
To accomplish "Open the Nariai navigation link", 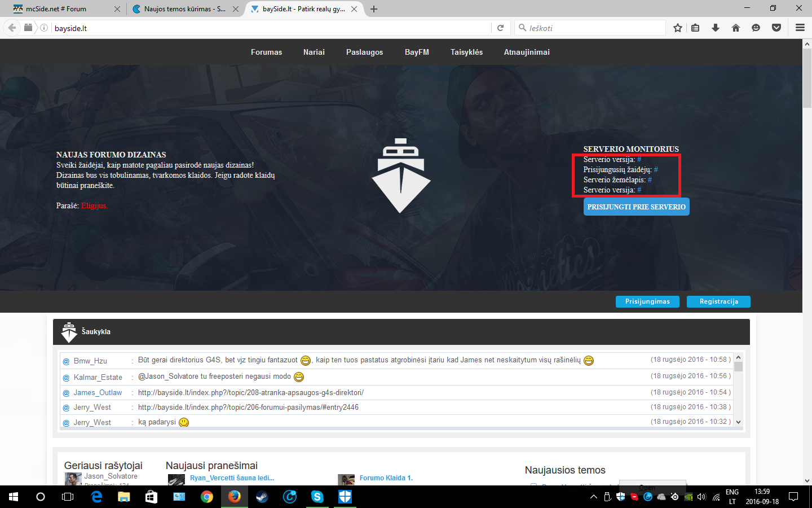I will click(314, 52).
